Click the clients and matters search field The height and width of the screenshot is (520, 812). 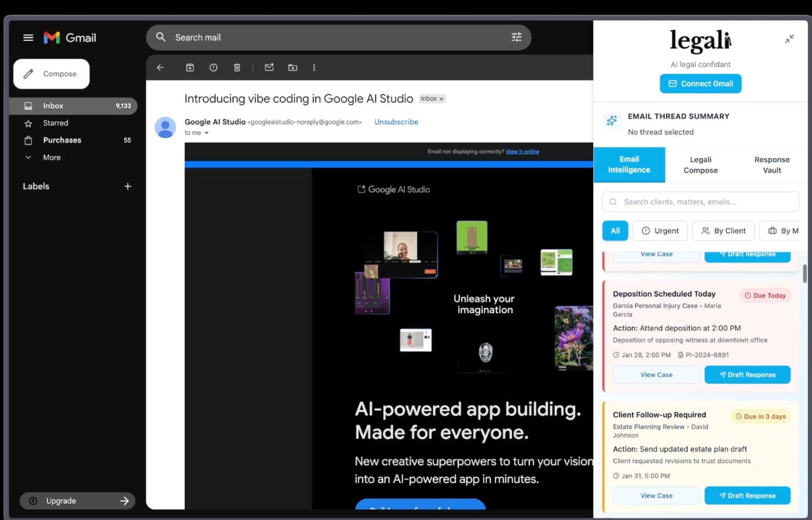pyautogui.click(x=700, y=202)
